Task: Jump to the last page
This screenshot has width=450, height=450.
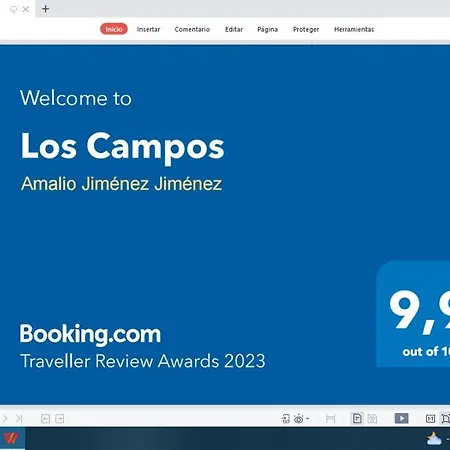Action: pyautogui.click(x=19, y=418)
